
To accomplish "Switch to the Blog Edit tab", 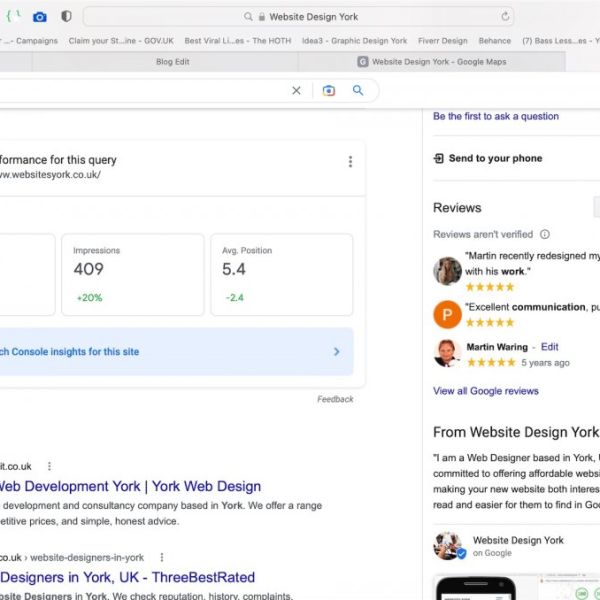I will point(173,62).
